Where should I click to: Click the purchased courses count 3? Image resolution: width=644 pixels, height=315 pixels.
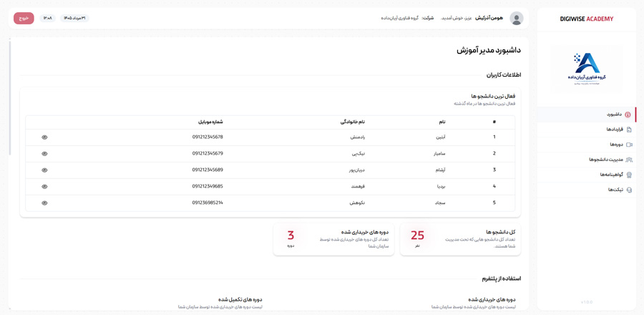291,236
